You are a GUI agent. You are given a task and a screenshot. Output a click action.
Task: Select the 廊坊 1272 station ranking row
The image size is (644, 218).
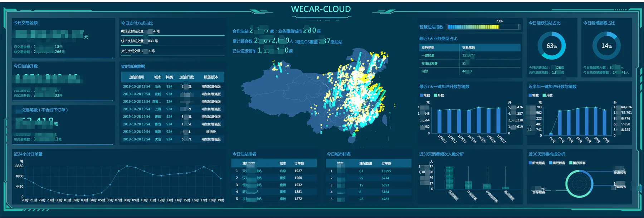pyautogui.click(x=274, y=199)
